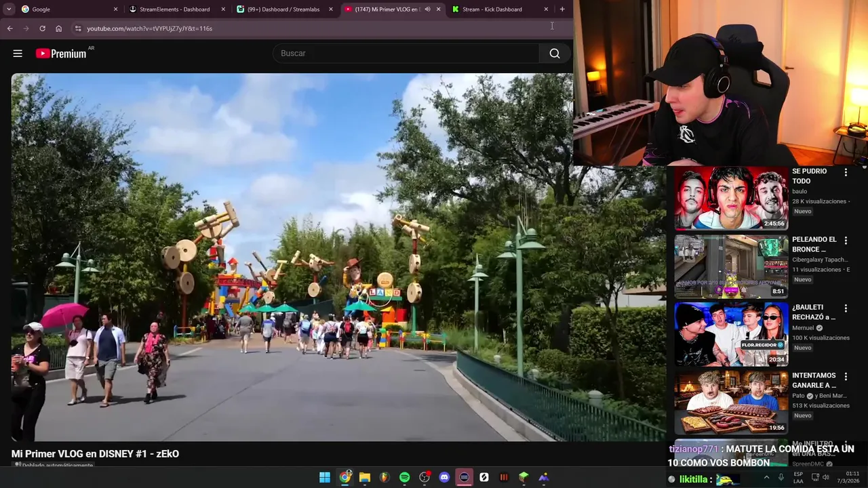Image resolution: width=868 pixels, height=488 pixels.
Task: Open the Windows Start menu
Action: click(325, 478)
